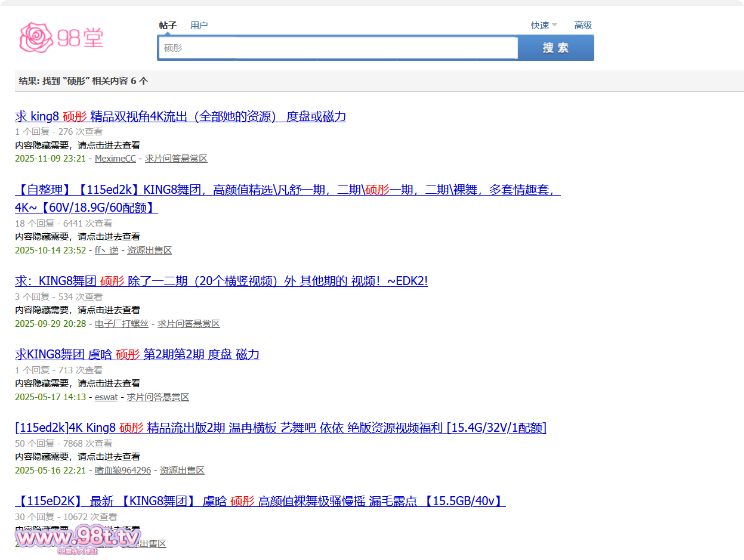The height and width of the screenshot is (560, 744).
Task: Click the search keyword input field
Action: 337,48
